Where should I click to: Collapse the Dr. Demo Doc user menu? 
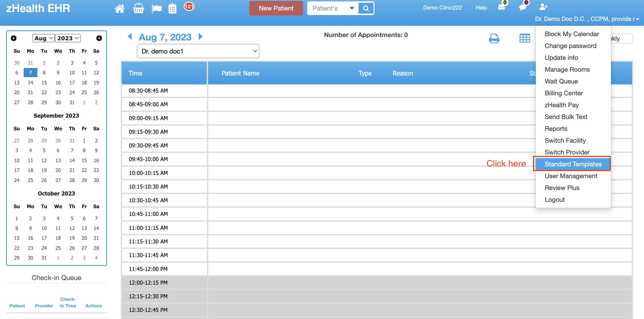587,19
